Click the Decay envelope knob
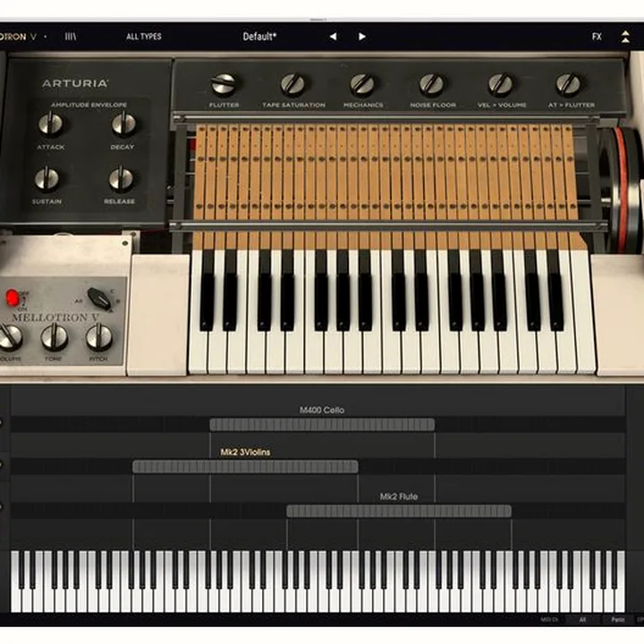Screen dimensions: 644x644 tap(123, 125)
